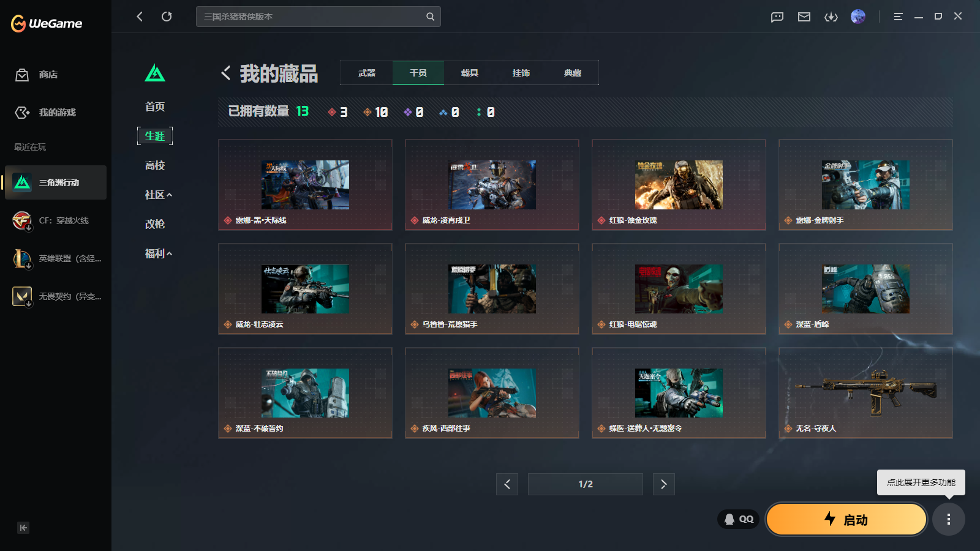This screenshot has width=980, height=551.
Task: Switch to the 载具 tab
Action: pos(470,73)
